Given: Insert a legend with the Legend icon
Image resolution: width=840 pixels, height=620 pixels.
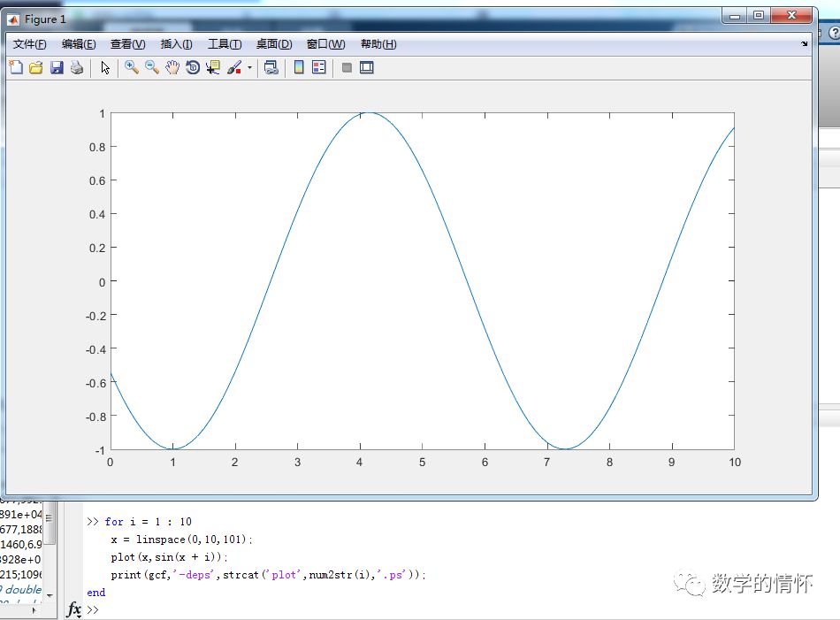Looking at the screenshot, I should pyautogui.click(x=318, y=67).
